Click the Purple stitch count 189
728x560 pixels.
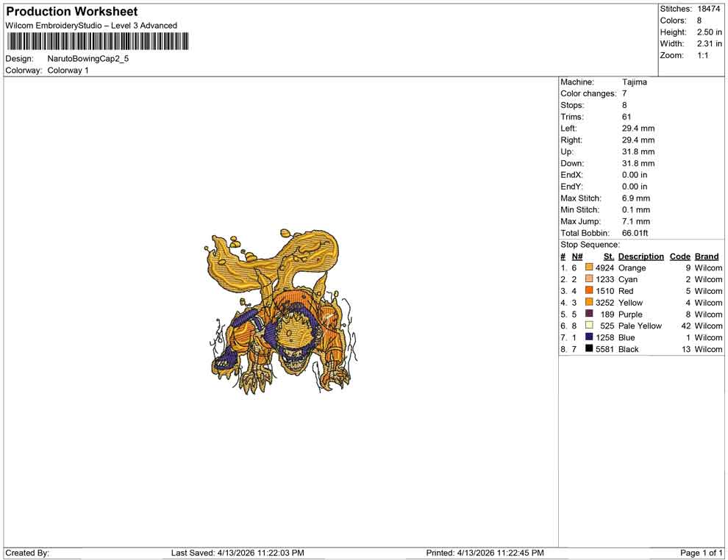coord(607,314)
